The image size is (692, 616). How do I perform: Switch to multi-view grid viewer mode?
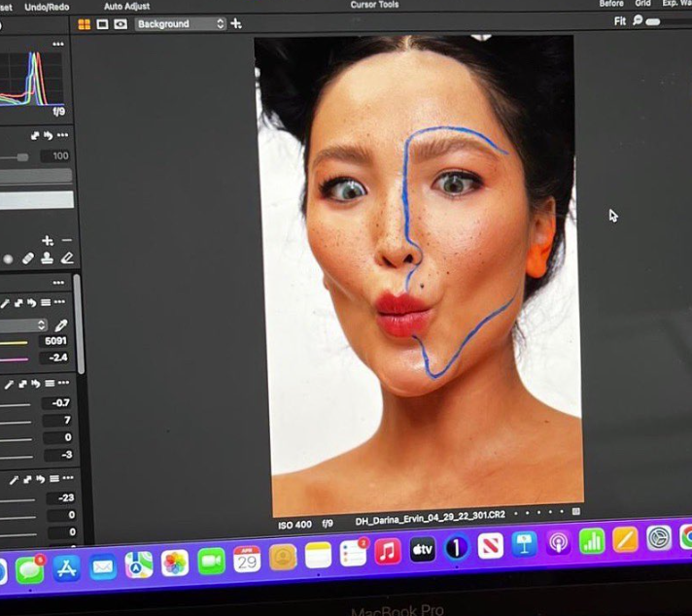click(x=84, y=23)
